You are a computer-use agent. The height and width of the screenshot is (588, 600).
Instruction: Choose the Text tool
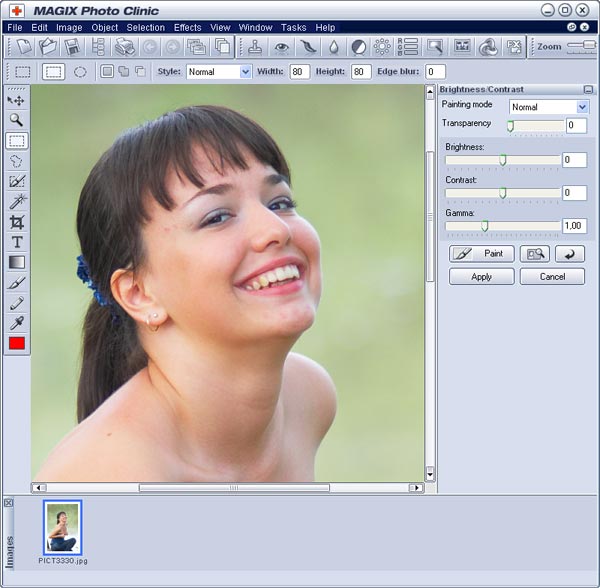[17, 242]
